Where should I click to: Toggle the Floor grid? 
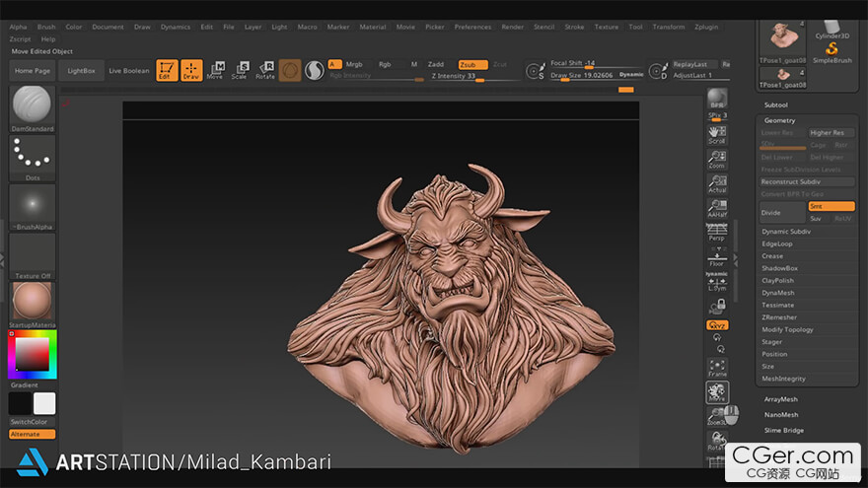point(717,256)
